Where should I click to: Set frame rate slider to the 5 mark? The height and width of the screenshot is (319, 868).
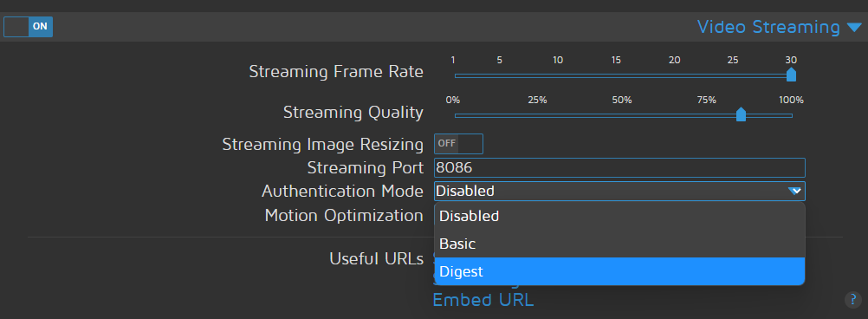pyautogui.click(x=499, y=76)
